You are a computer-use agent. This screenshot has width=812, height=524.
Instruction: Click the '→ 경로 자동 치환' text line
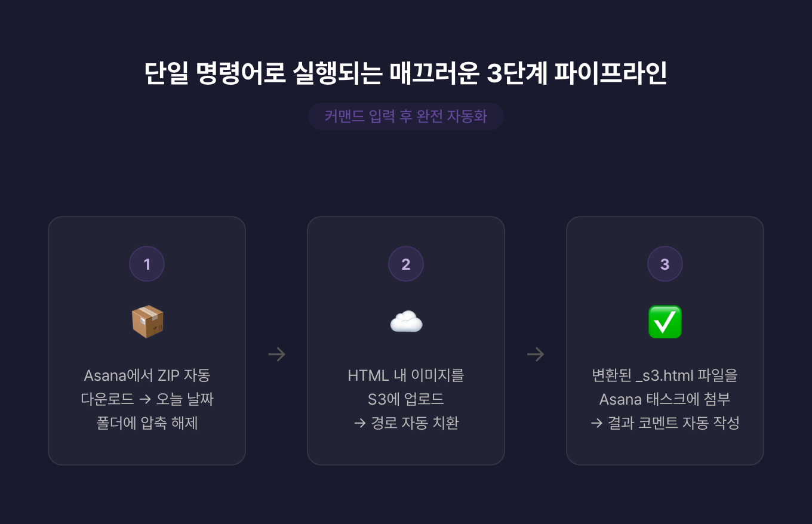[406, 423]
